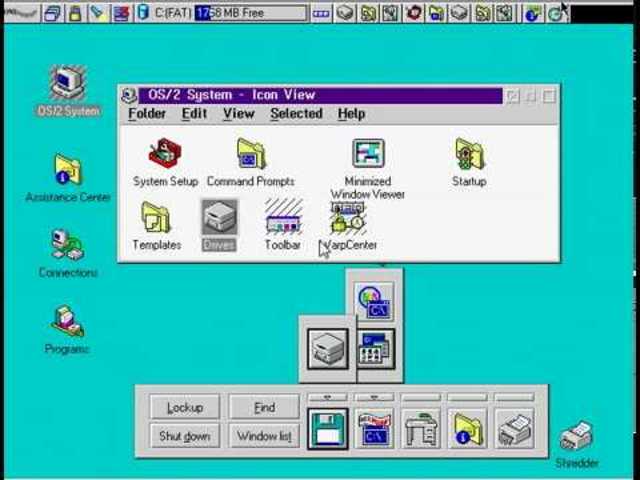Launch the WIN-OS/2 prompt icon atop drawer

374,302
